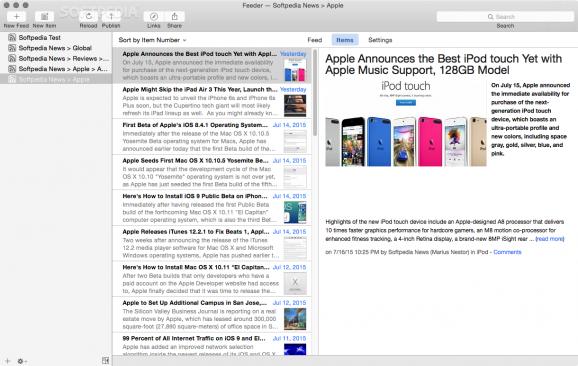
Task: Select Softpedia News > Global feed
Action: pos(56,48)
